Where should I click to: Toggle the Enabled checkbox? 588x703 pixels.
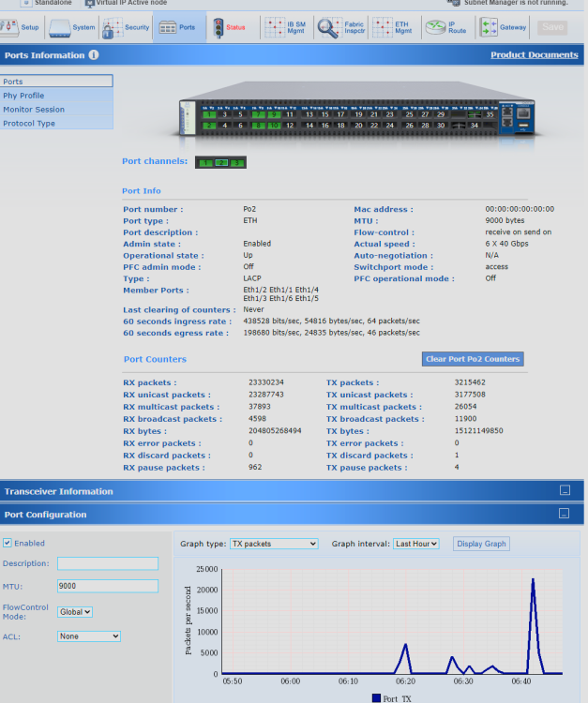coord(8,543)
